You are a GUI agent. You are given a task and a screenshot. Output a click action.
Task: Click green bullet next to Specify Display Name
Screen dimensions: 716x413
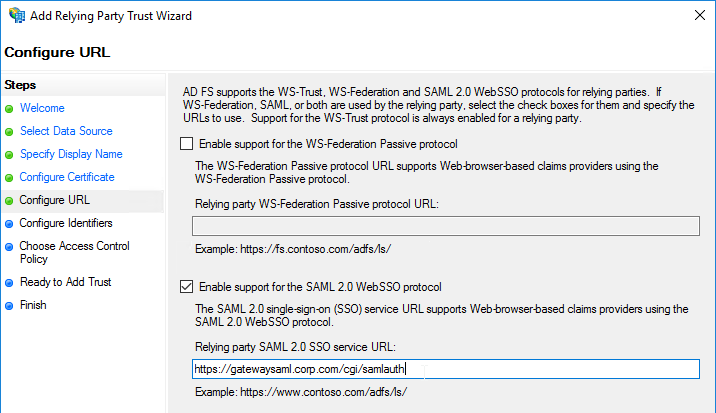pyautogui.click(x=9, y=155)
